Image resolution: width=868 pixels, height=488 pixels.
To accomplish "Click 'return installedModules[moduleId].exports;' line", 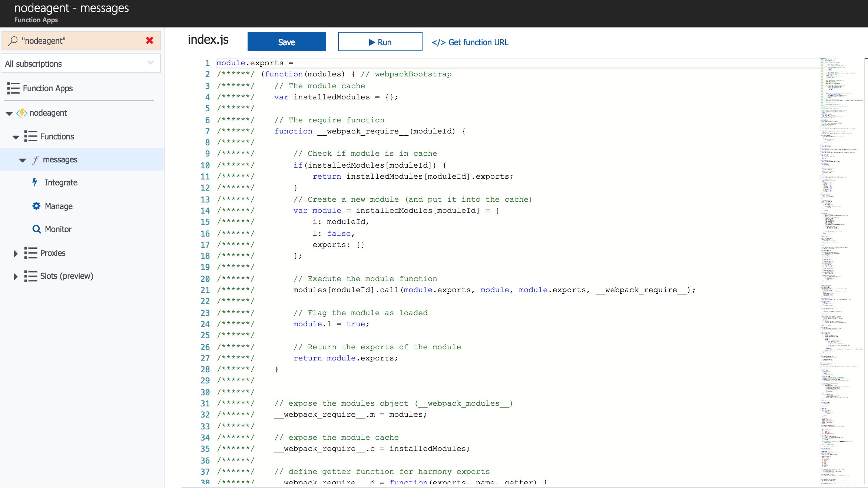I will [x=413, y=177].
